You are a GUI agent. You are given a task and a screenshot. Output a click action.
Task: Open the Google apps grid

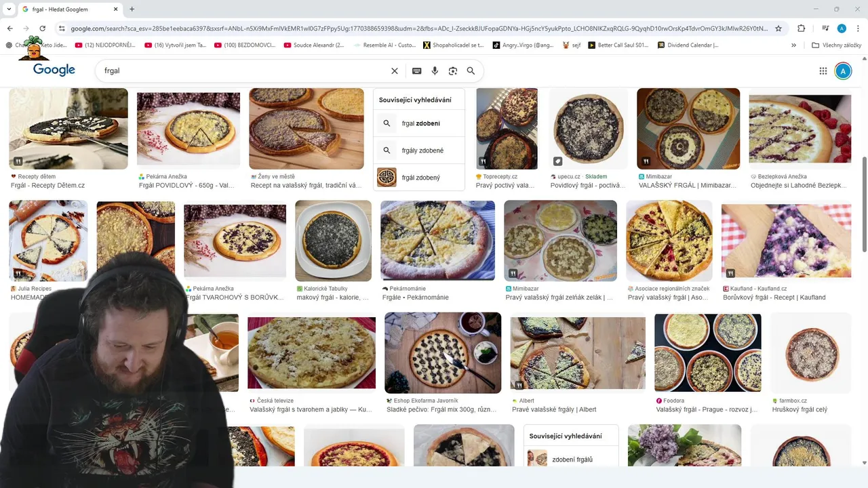click(823, 71)
